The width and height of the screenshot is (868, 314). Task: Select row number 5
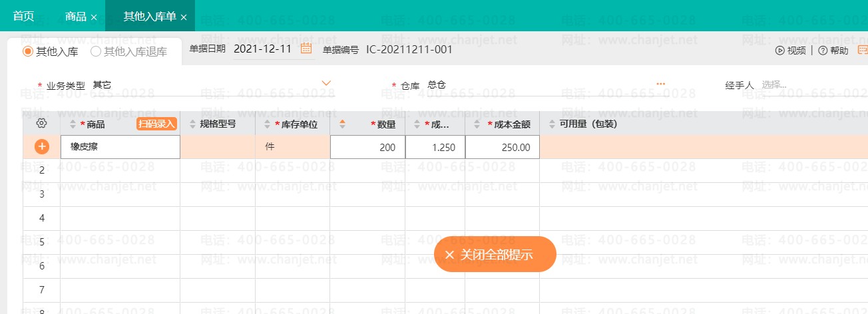42,242
